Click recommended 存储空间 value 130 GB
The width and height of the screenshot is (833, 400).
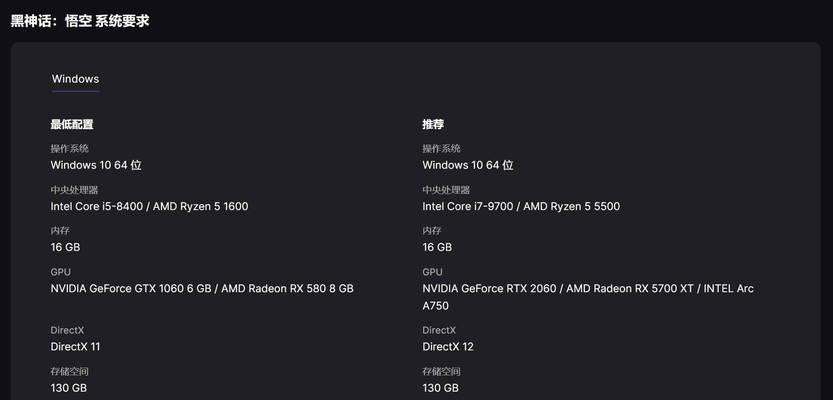tap(440, 388)
